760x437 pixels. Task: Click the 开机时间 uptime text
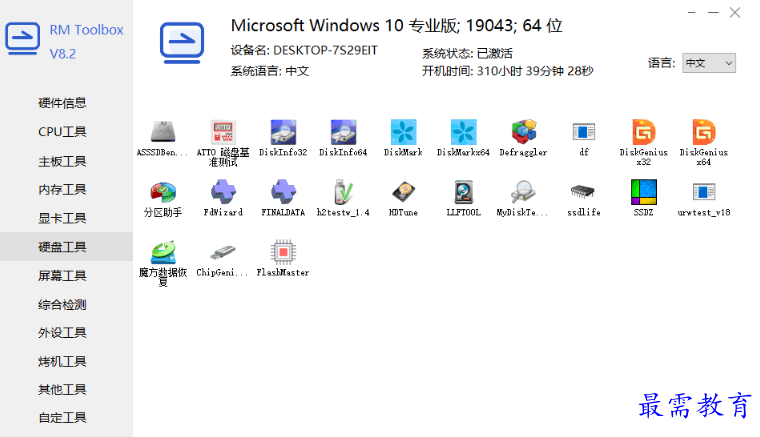click(x=507, y=71)
